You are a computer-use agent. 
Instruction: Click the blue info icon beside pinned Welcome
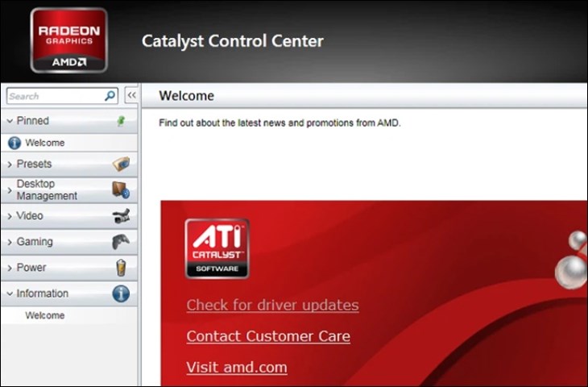coord(14,143)
